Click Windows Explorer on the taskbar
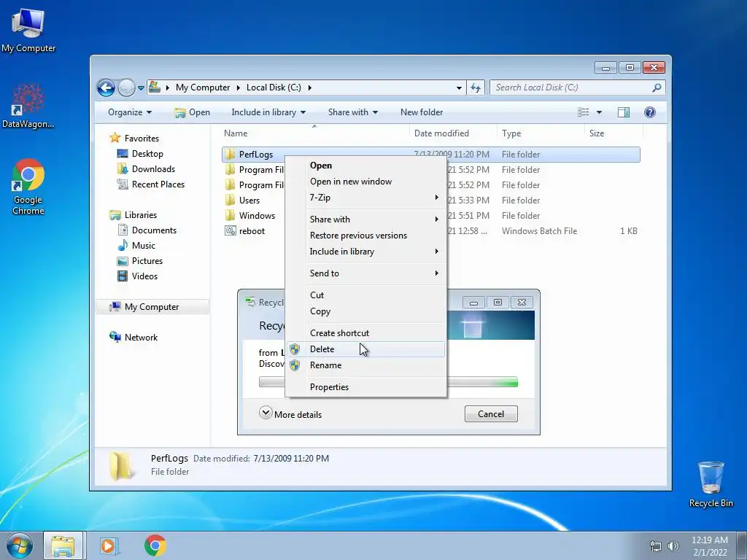The height and width of the screenshot is (560, 747). (x=63, y=545)
